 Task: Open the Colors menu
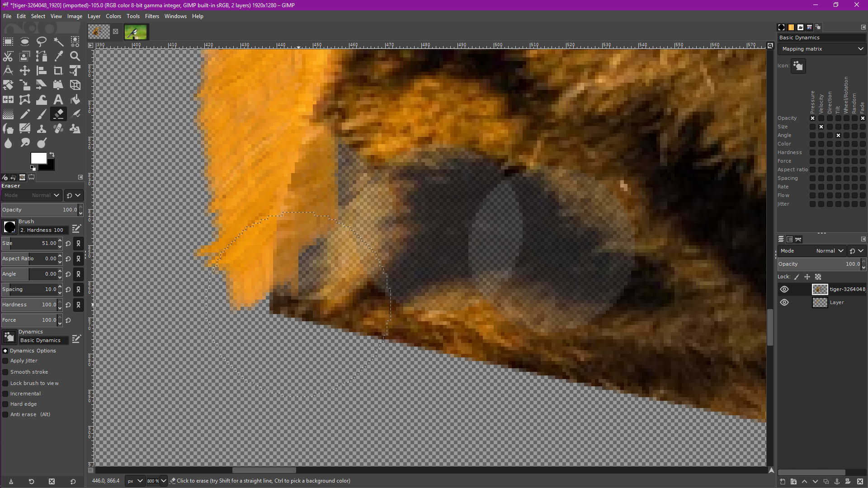point(113,16)
